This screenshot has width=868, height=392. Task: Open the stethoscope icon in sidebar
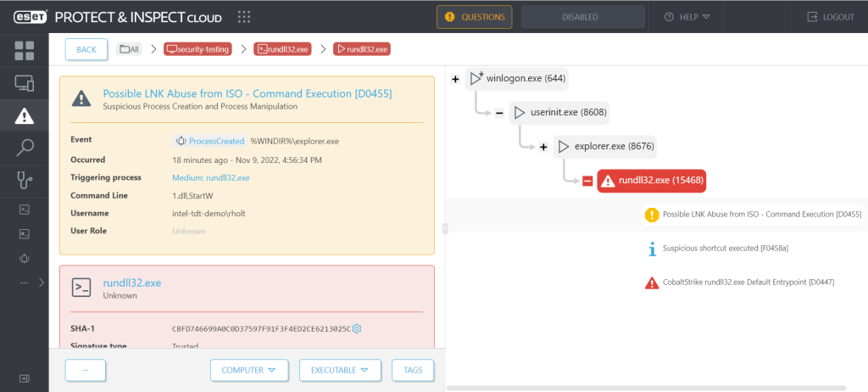click(24, 181)
